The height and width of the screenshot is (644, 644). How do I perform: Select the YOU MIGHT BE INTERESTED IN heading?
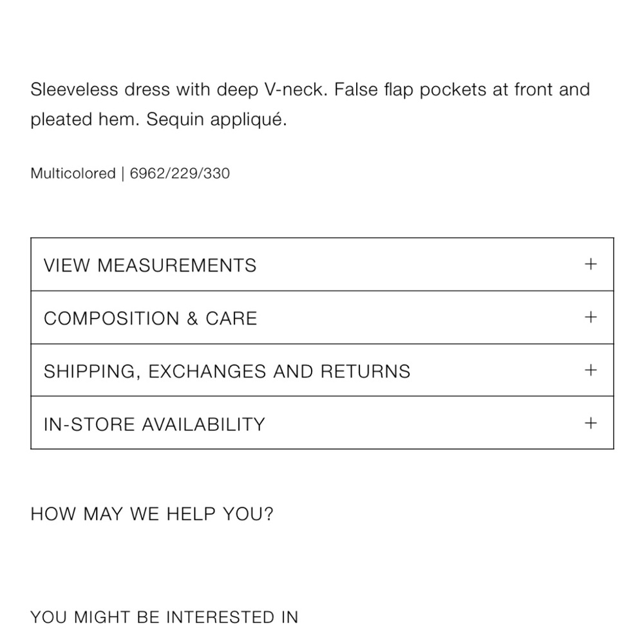[x=164, y=617]
